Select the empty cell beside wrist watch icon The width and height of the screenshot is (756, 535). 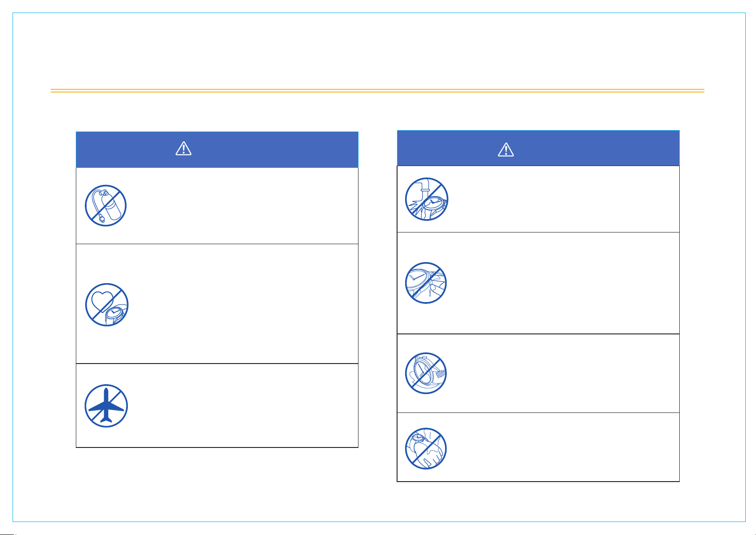pyautogui.click(x=566, y=447)
